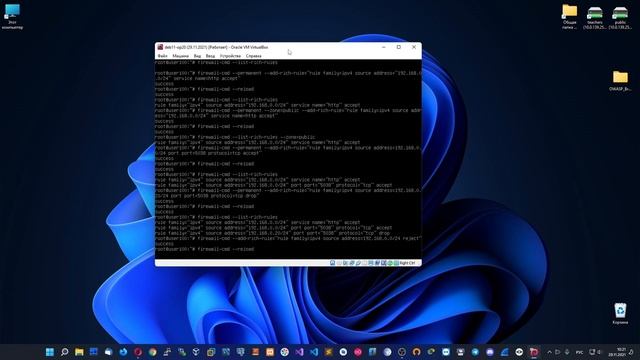
Task: Select the OWASP folder on the desktop
Action: 620,80
